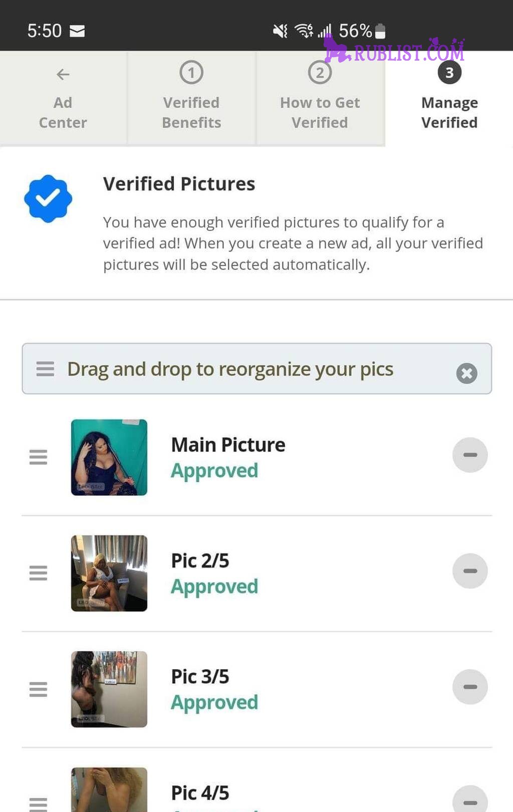The width and height of the screenshot is (513, 812).
Task: Go back to Ad Center
Action: [63, 98]
